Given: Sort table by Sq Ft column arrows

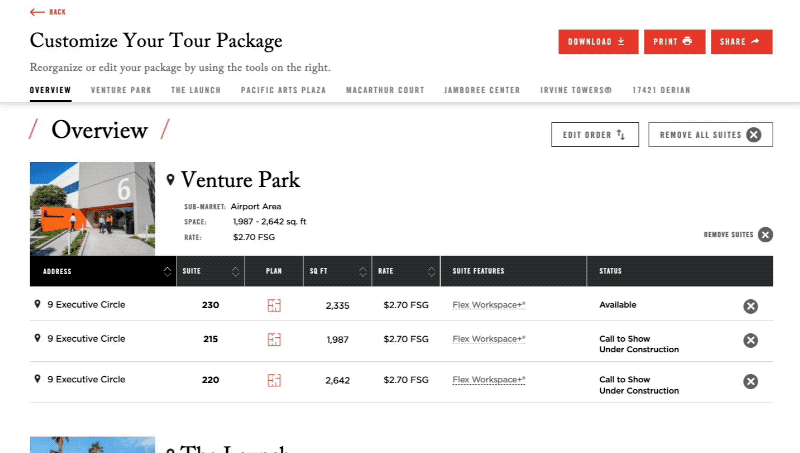Looking at the screenshot, I should (x=363, y=271).
